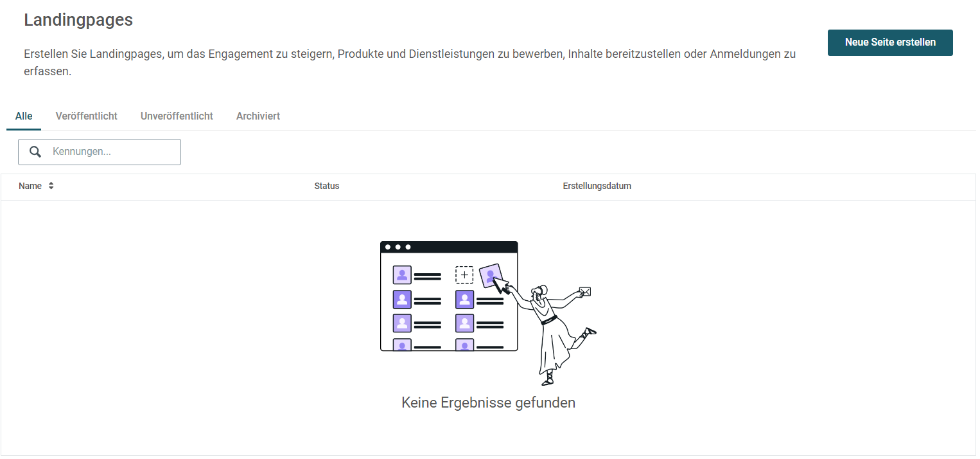This screenshot has height=459, width=980.
Task: Click the Name column header
Action: (x=30, y=186)
